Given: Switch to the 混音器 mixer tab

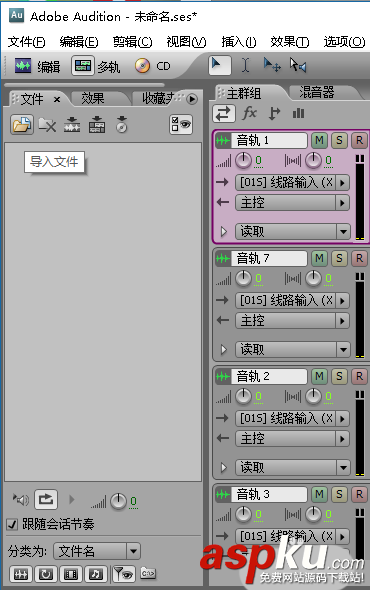Looking at the screenshot, I should coord(317,92).
